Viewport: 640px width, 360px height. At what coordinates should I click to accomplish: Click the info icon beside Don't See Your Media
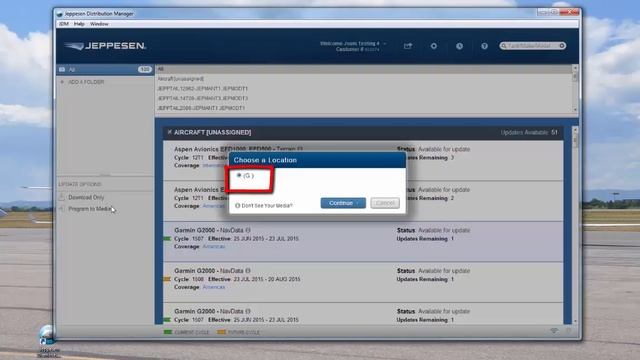pyautogui.click(x=238, y=206)
